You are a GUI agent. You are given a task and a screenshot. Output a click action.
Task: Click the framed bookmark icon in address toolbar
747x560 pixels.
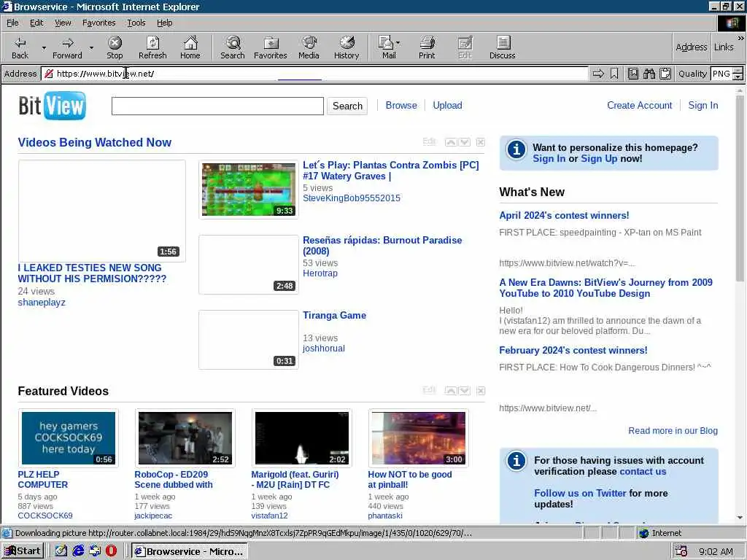click(x=633, y=74)
